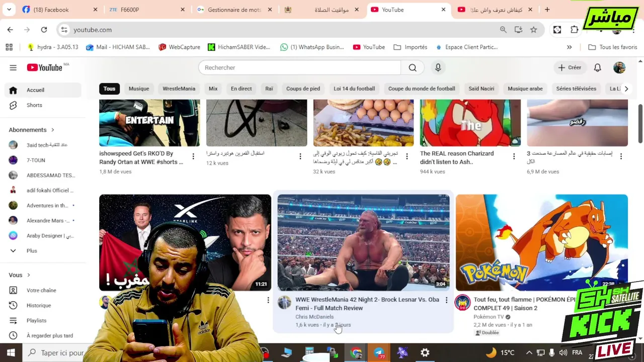Show more filter chips with right arrow
Image resolution: width=644 pixels, height=362 pixels.
pyautogui.click(x=626, y=88)
